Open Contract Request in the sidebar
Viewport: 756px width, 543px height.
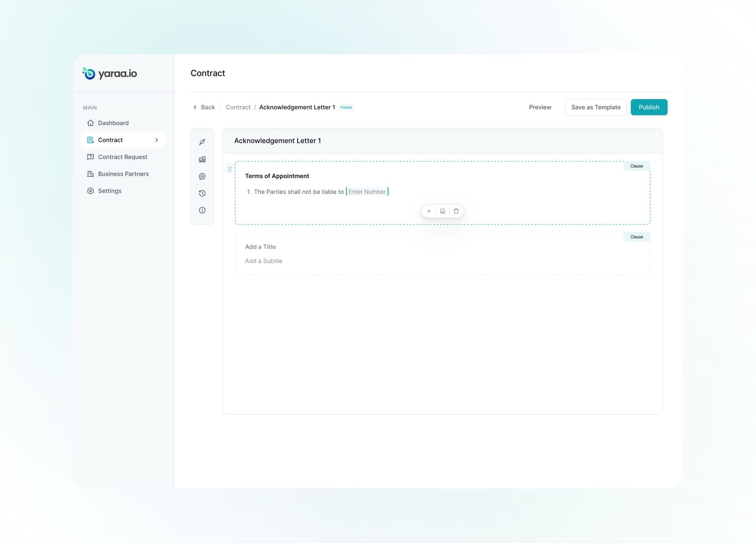(123, 157)
